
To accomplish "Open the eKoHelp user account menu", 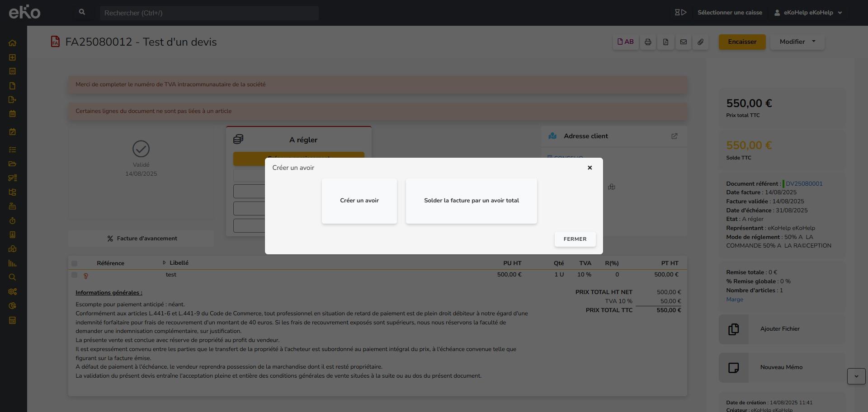I will [x=808, y=13].
